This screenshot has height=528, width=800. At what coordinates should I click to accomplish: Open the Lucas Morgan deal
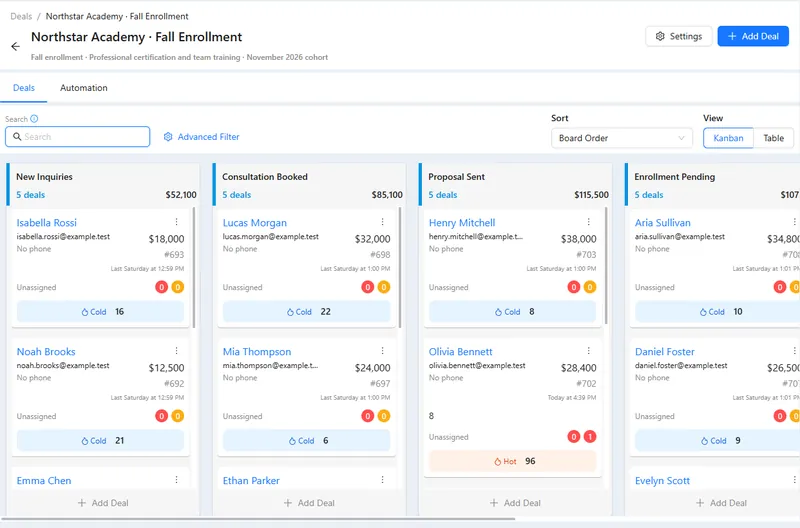(x=255, y=223)
